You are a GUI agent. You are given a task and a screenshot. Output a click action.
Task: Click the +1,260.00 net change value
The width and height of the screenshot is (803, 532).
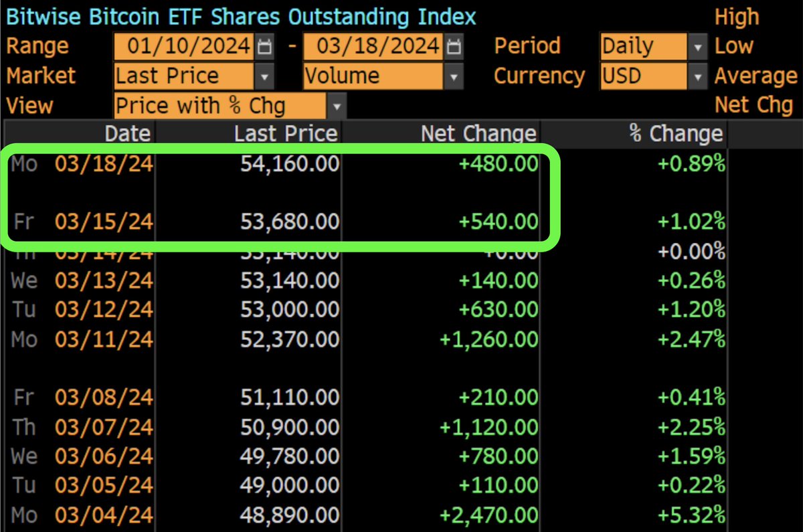pos(488,339)
